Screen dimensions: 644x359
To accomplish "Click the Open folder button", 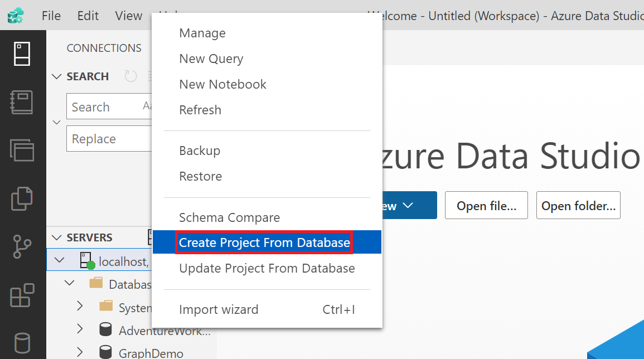I will coord(578,205).
